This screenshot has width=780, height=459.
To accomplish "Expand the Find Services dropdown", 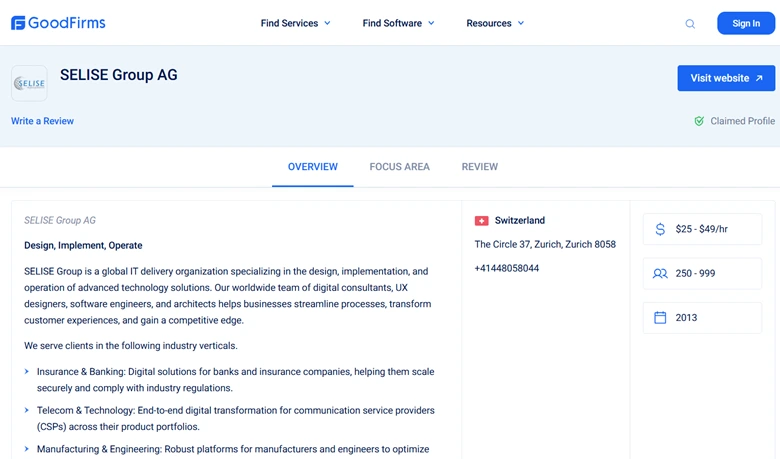I will 295,23.
